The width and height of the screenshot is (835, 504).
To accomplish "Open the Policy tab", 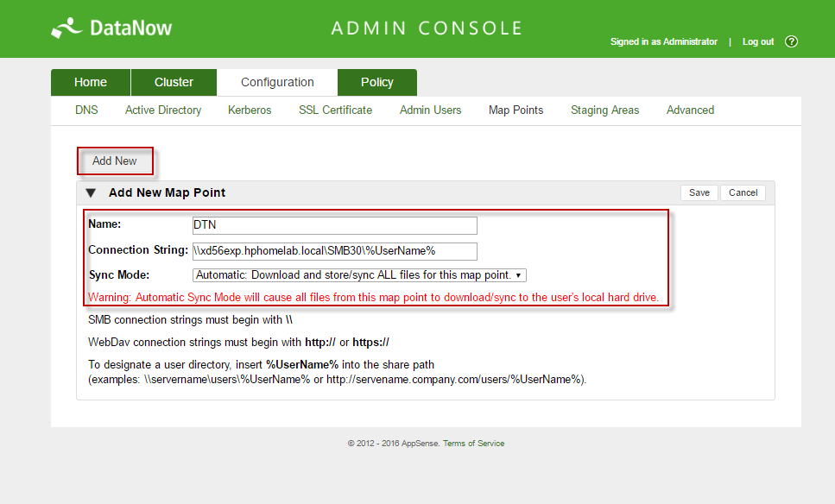I will tap(377, 83).
